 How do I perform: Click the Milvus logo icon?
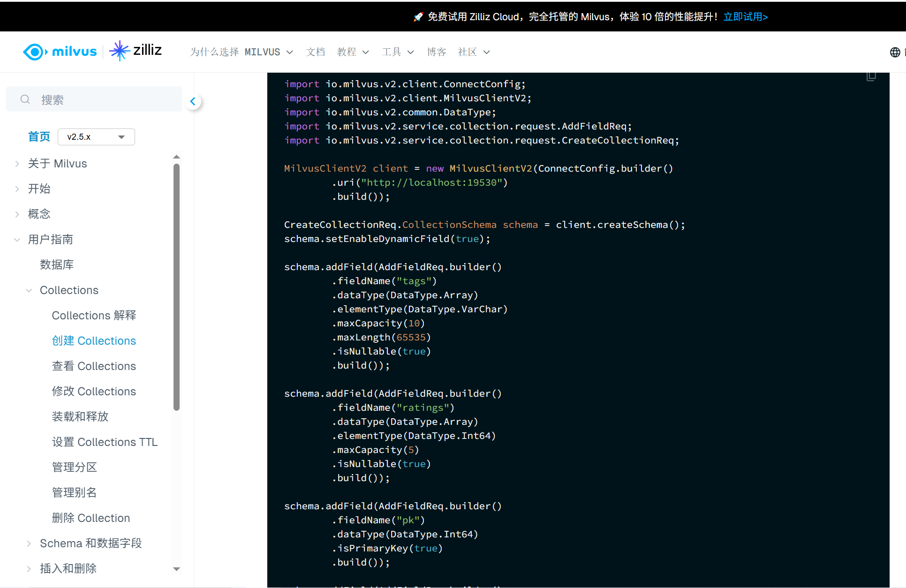[x=34, y=52]
